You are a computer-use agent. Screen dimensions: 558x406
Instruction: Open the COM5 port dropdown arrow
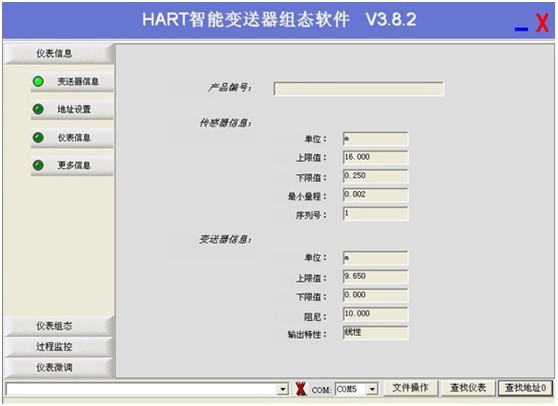[372, 389]
